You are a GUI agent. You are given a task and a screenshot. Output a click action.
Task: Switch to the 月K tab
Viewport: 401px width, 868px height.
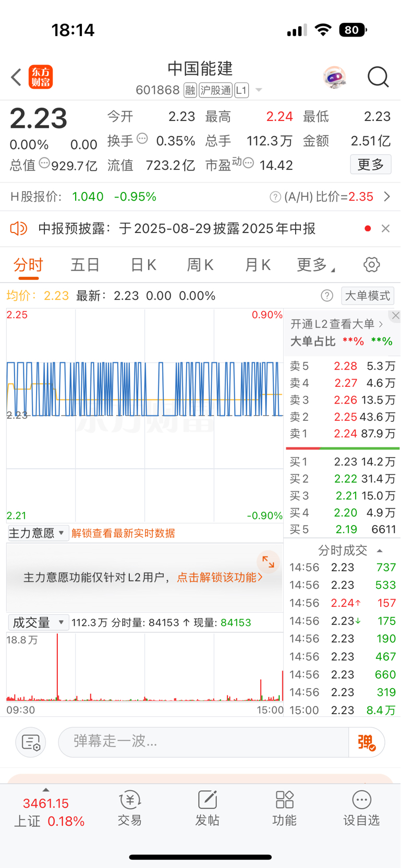point(258,265)
